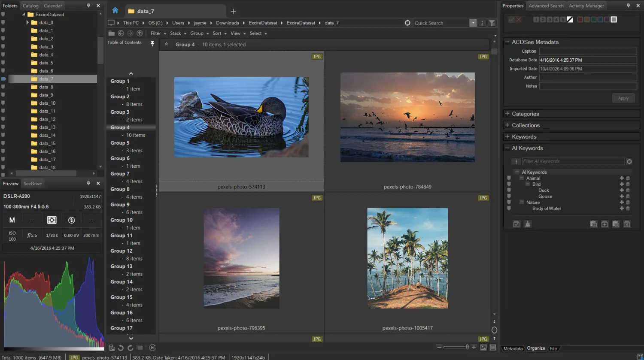644x360 pixels.
Task: Go to the Home tab icon
Action: coord(115,11)
